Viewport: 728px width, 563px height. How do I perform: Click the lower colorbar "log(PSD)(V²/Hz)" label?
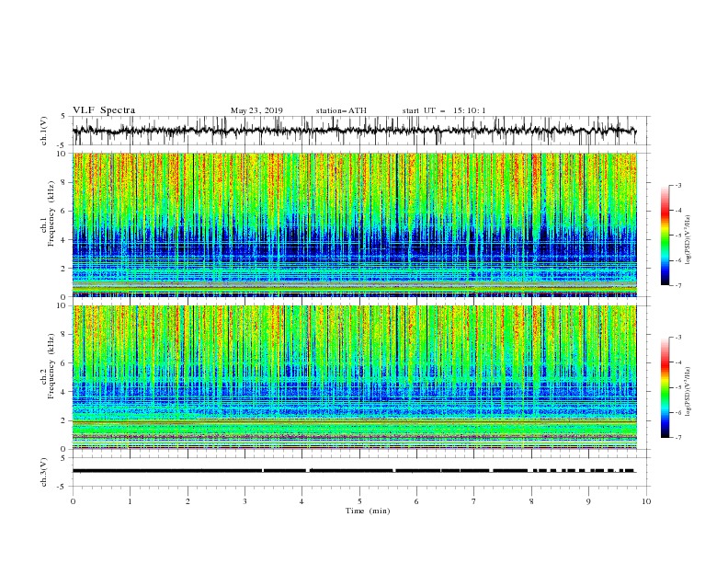[x=688, y=391]
